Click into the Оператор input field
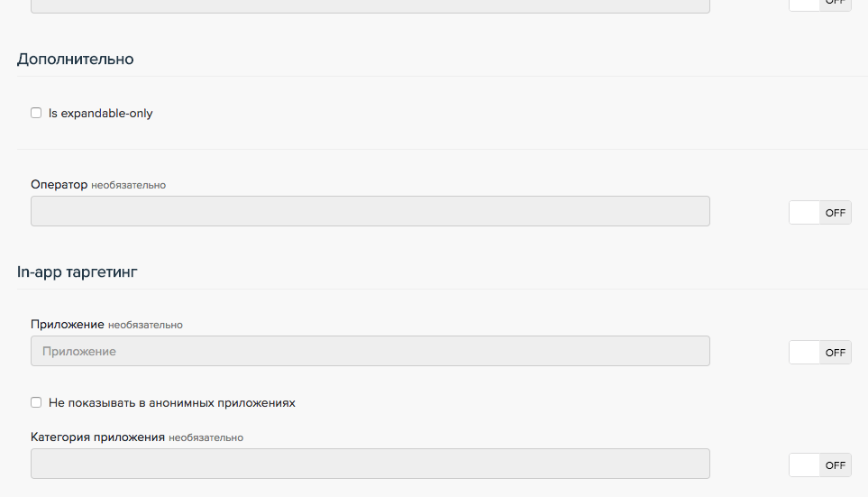 pos(370,211)
